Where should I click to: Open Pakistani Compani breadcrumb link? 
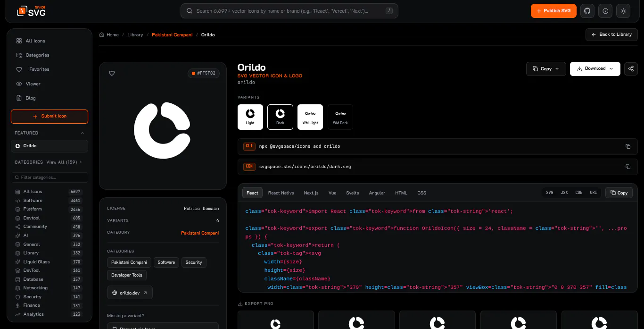point(172,35)
